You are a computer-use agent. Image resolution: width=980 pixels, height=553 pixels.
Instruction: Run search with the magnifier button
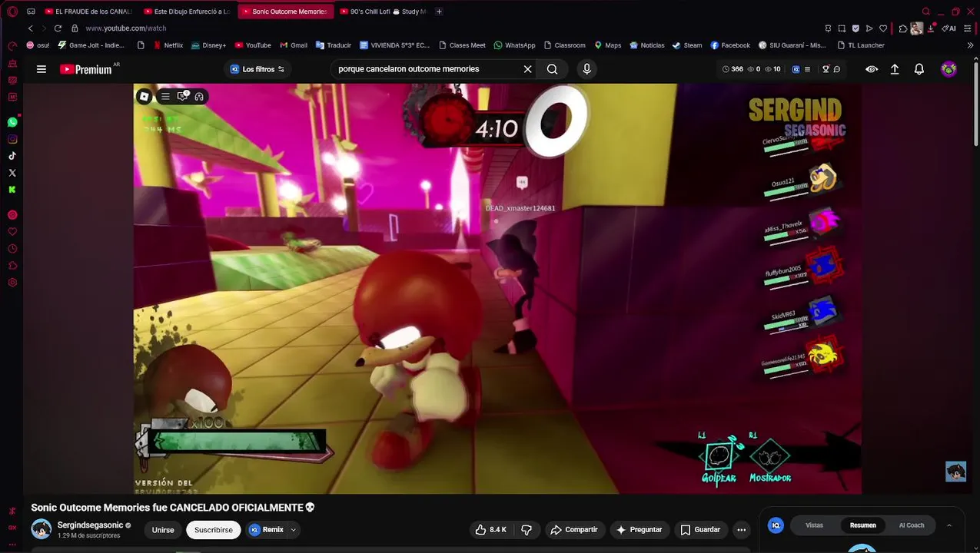click(x=552, y=69)
